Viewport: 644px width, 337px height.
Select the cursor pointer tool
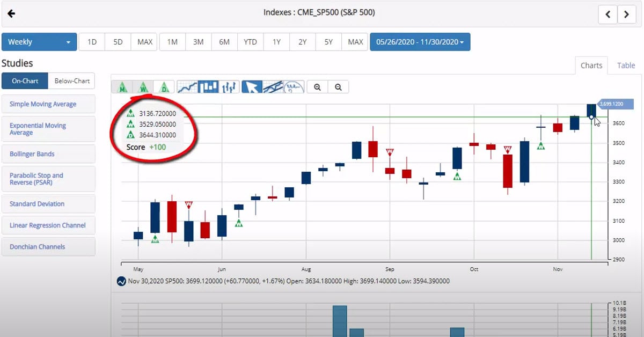point(252,87)
